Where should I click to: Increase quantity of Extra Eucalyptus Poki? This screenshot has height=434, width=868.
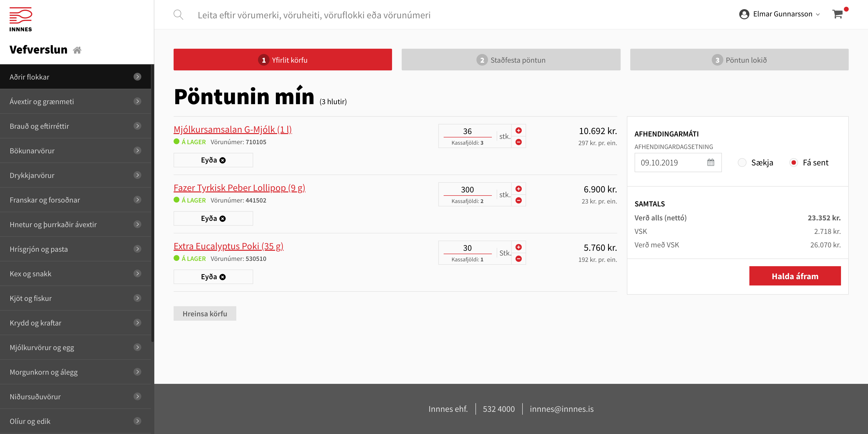pyautogui.click(x=519, y=247)
